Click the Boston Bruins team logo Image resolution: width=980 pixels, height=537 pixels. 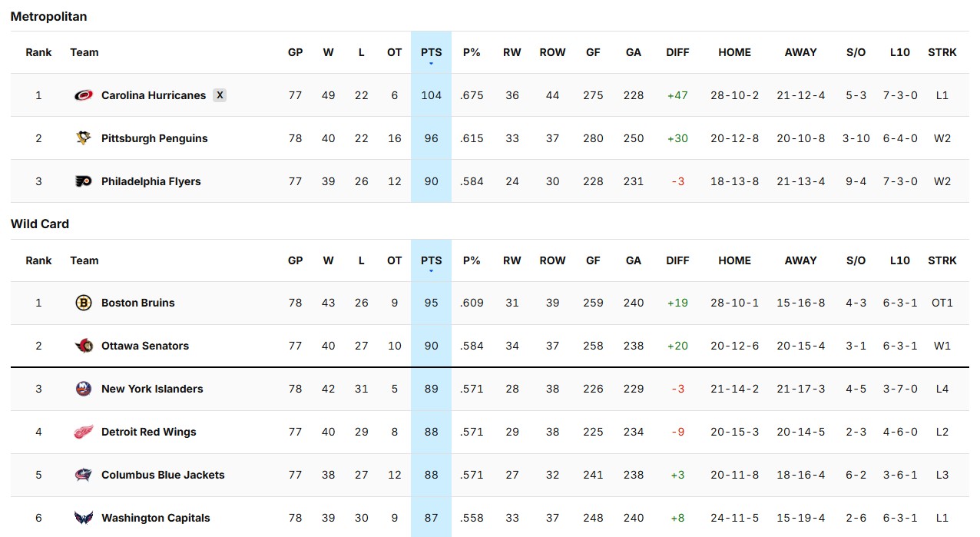pos(83,303)
